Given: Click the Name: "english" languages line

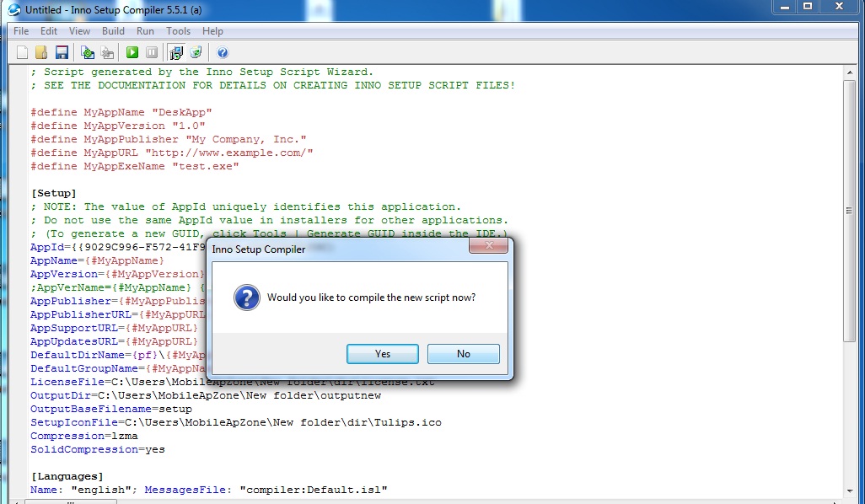Looking at the screenshot, I should click(x=209, y=490).
